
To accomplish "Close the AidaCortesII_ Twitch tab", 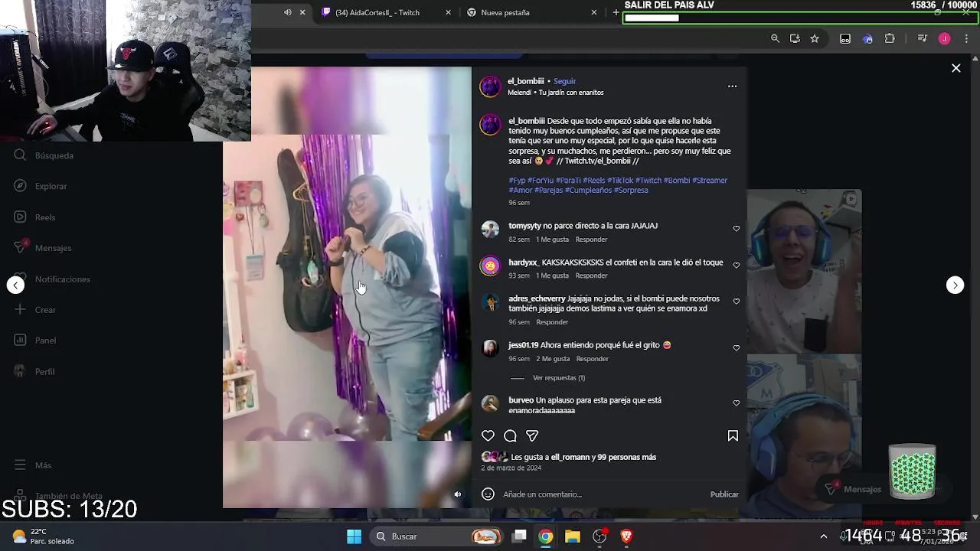I will pos(448,12).
